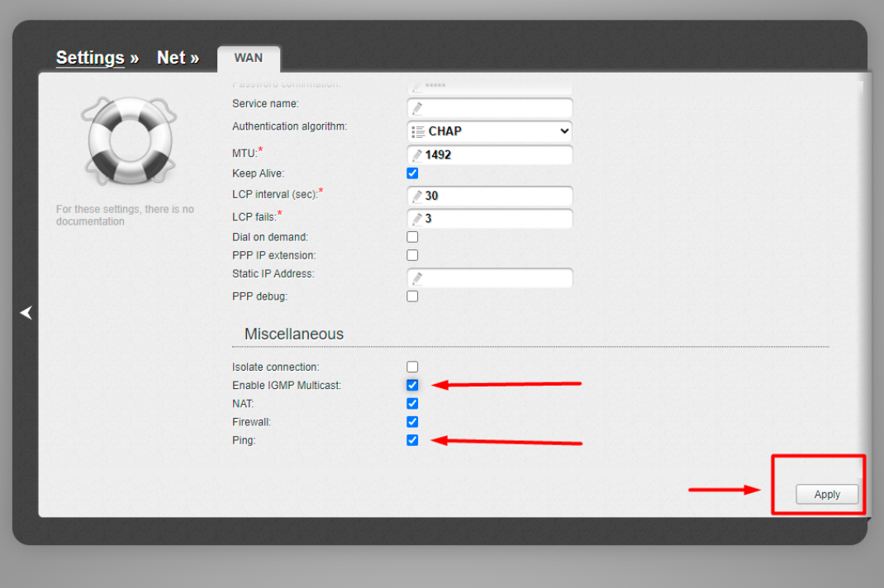Screen dimensions: 884x588
Task: Check the Isolate connection box
Action: (x=412, y=367)
